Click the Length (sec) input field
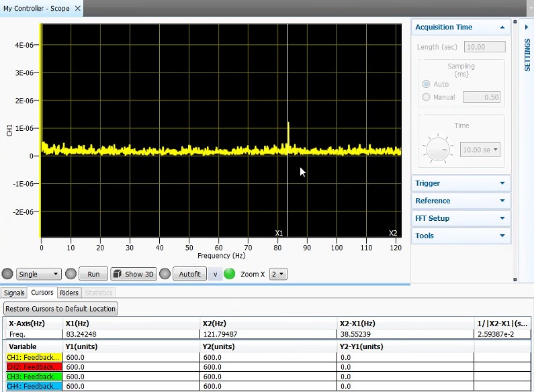Image resolution: width=534 pixels, height=392 pixels. point(484,47)
